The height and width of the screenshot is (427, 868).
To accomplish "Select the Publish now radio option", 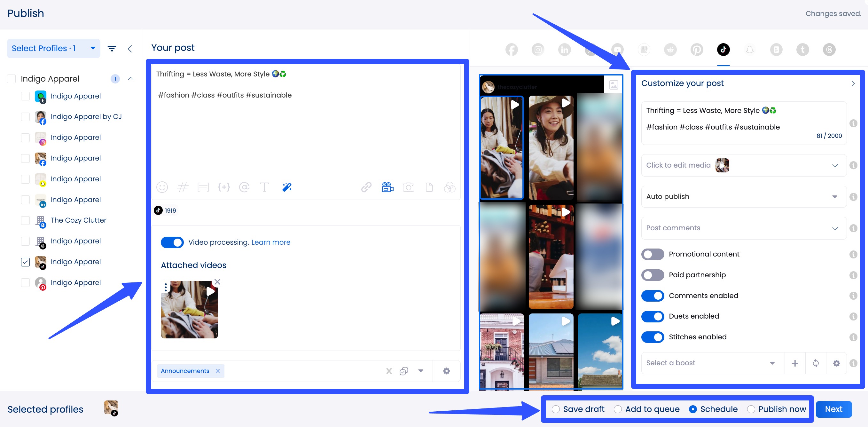I will [751, 409].
